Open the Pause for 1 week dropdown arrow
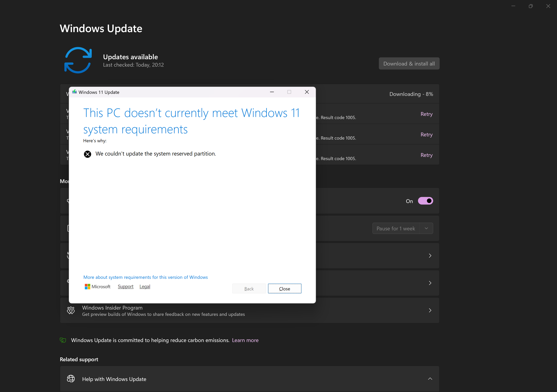Screen dimensions: 557x392 tap(426, 228)
